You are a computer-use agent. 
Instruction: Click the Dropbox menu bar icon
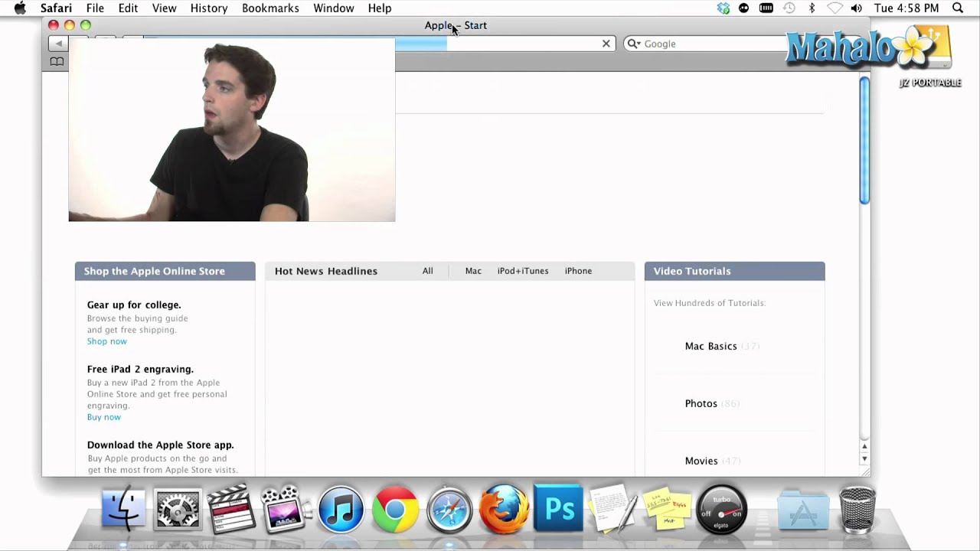tap(724, 8)
